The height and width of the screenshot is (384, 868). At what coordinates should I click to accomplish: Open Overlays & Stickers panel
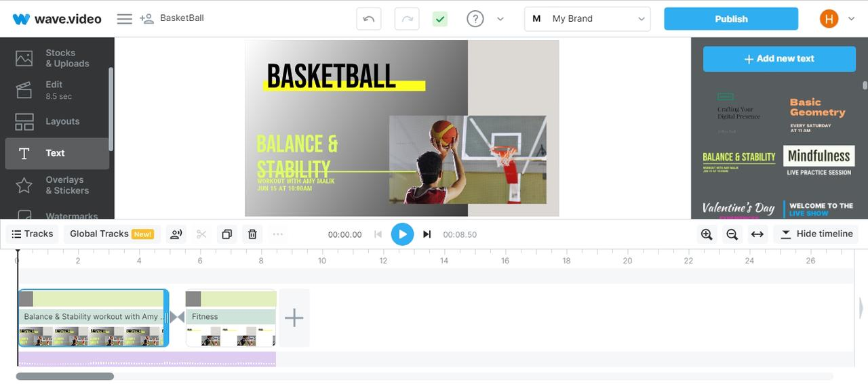pos(57,185)
